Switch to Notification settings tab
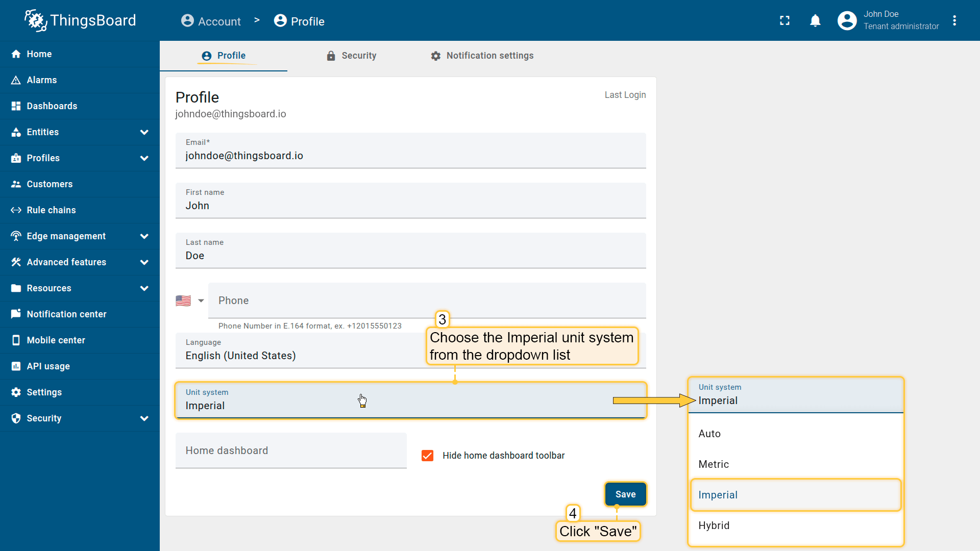Screen dimensions: 980x551 tap(482, 56)
